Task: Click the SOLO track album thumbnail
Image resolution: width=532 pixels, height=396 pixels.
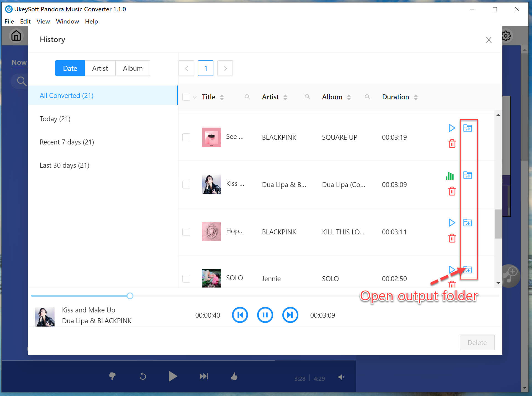Action: click(x=210, y=278)
